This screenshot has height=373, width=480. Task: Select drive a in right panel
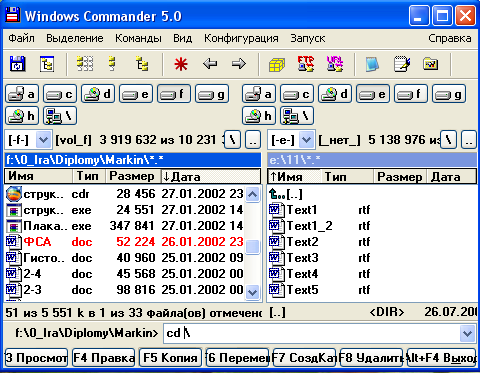point(259,94)
